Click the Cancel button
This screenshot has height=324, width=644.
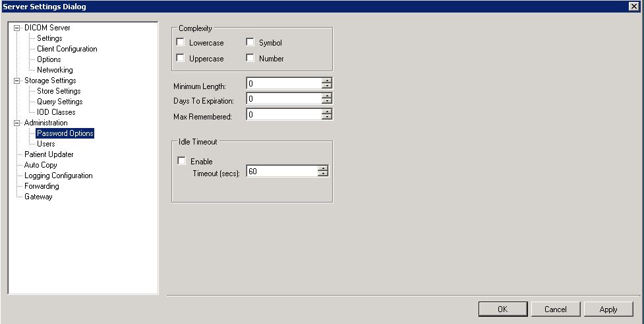click(x=556, y=309)
